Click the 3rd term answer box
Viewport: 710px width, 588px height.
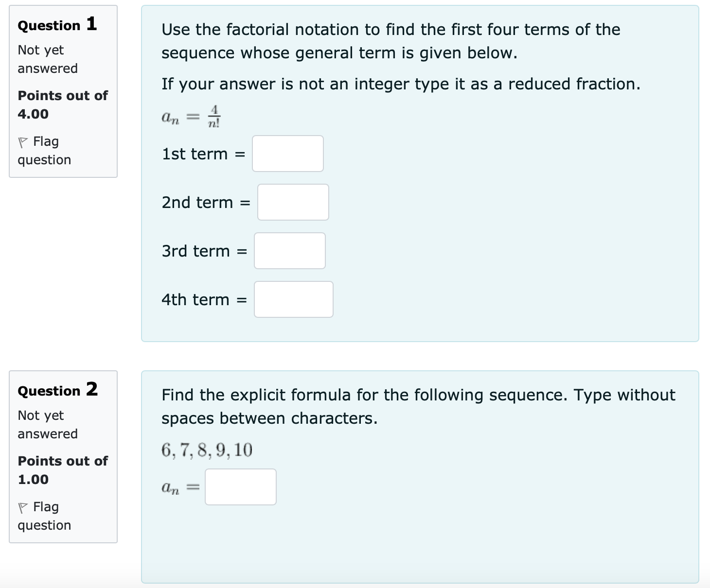289,251
